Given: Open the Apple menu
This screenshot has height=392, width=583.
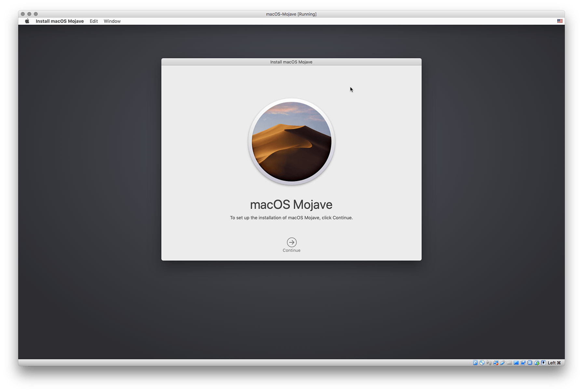Looking at the screenshot, I should click(27, 21).
